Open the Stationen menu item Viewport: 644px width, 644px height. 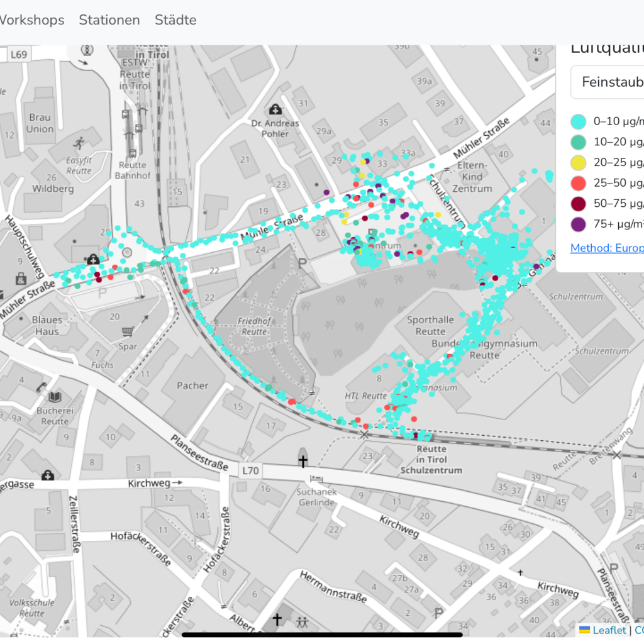point(109,20)
